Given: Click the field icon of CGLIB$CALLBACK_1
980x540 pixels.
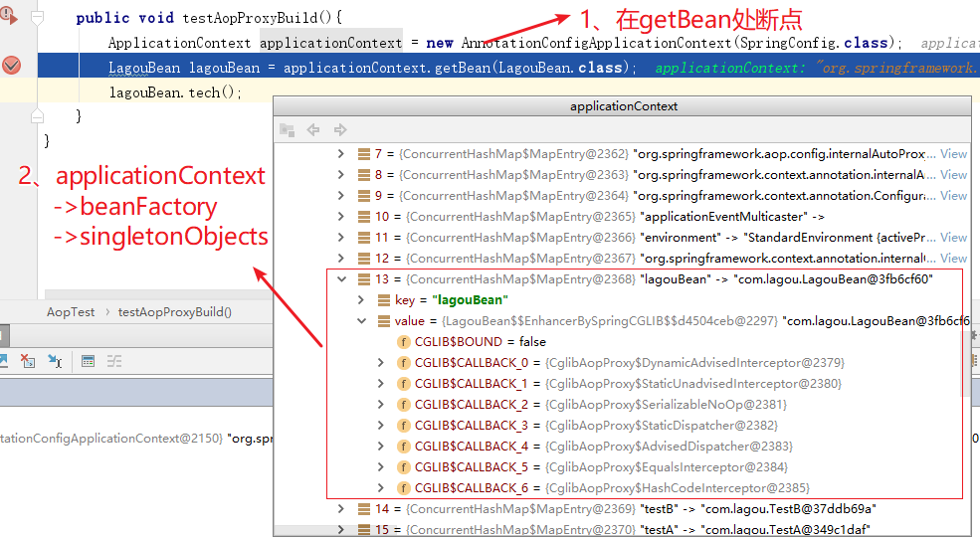Looking at the screenshot, I should tap(404, 384).
